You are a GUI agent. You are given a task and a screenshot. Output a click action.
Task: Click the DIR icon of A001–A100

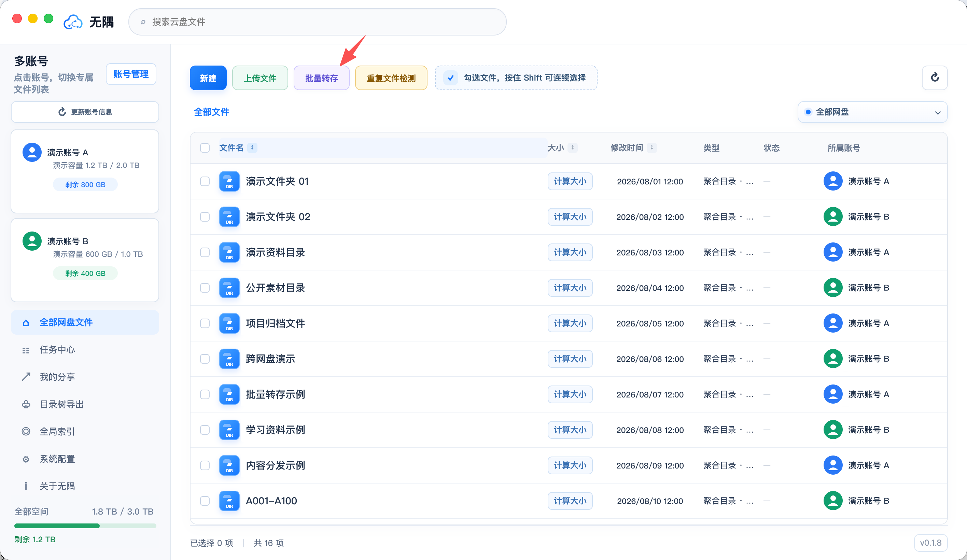tap(229, 501)
